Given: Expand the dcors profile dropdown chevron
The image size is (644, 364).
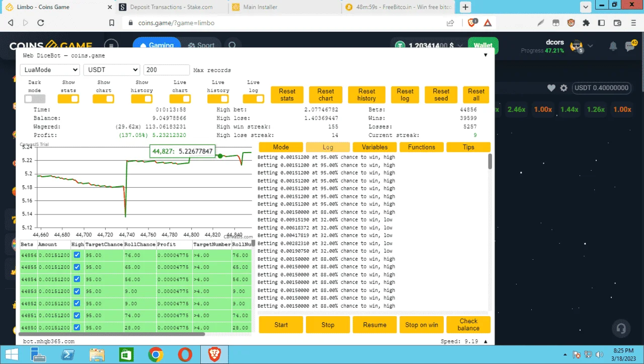Looking at the screenshot, I should point(590,46).
